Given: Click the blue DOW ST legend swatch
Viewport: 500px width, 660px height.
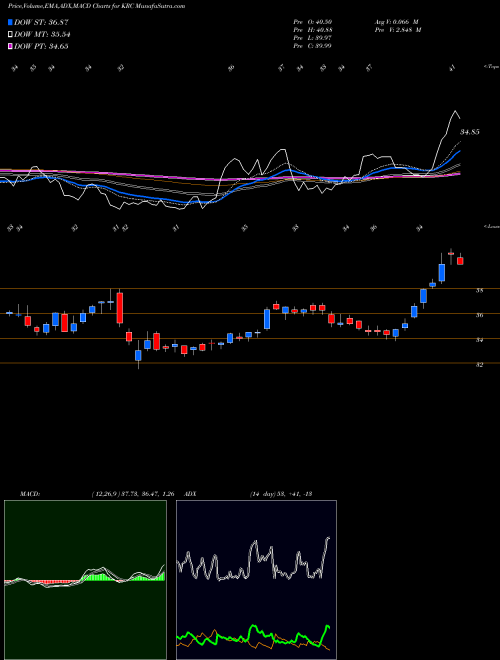Looking at the screenshot, I should point(10,22).
